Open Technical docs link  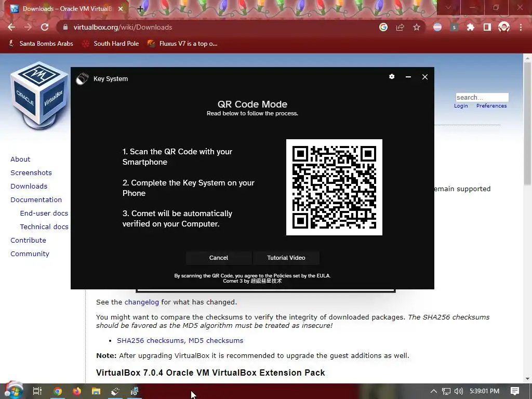click(x=44, y=227)
